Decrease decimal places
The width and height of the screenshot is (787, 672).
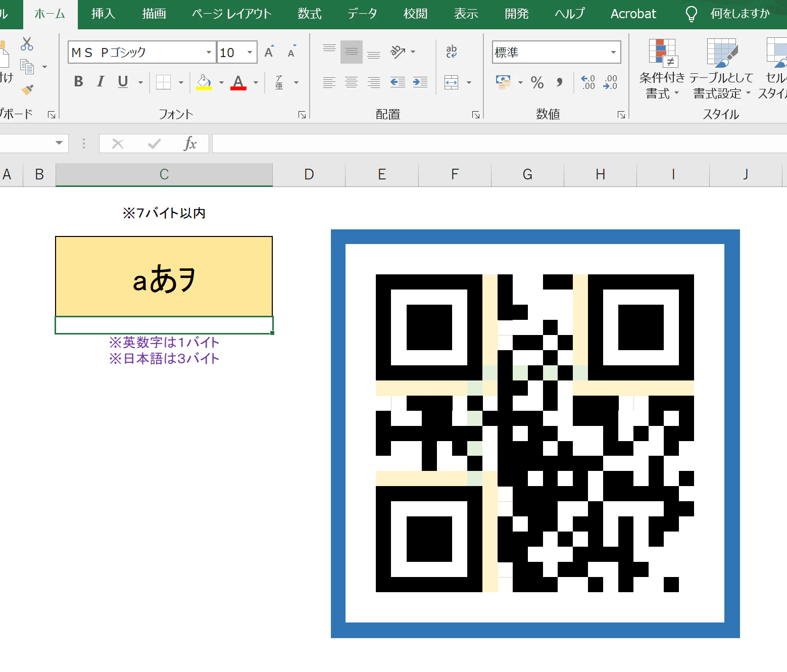[610, 82]
